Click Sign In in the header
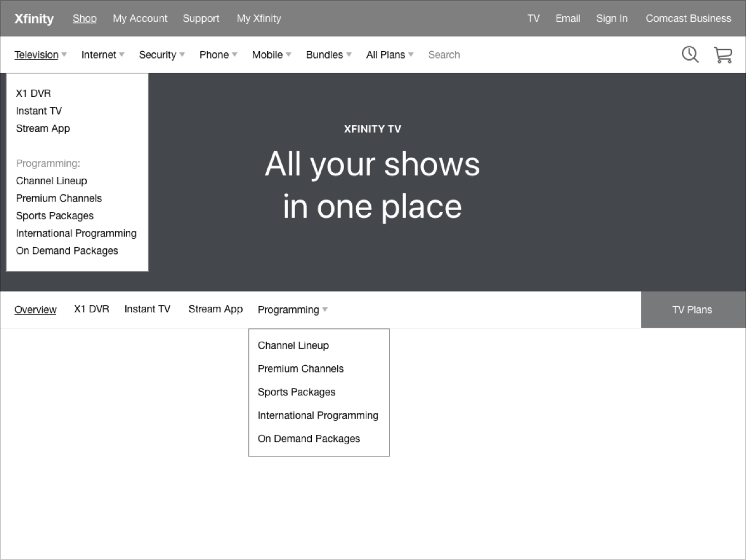 612,18
